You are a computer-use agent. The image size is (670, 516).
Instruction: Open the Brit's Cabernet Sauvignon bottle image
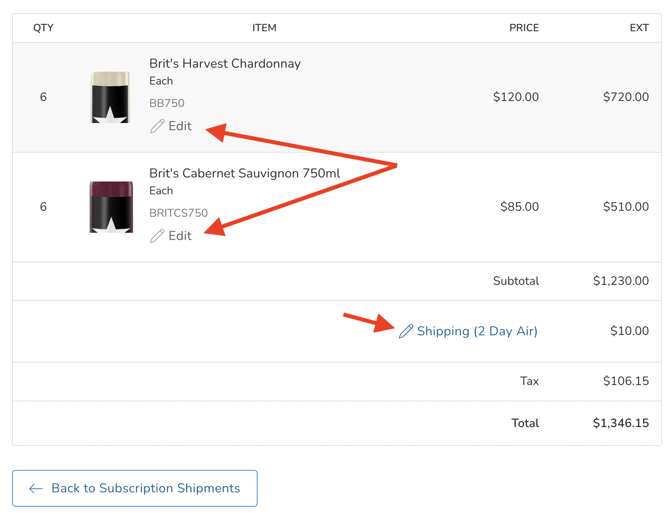click(x=110, y=207)
